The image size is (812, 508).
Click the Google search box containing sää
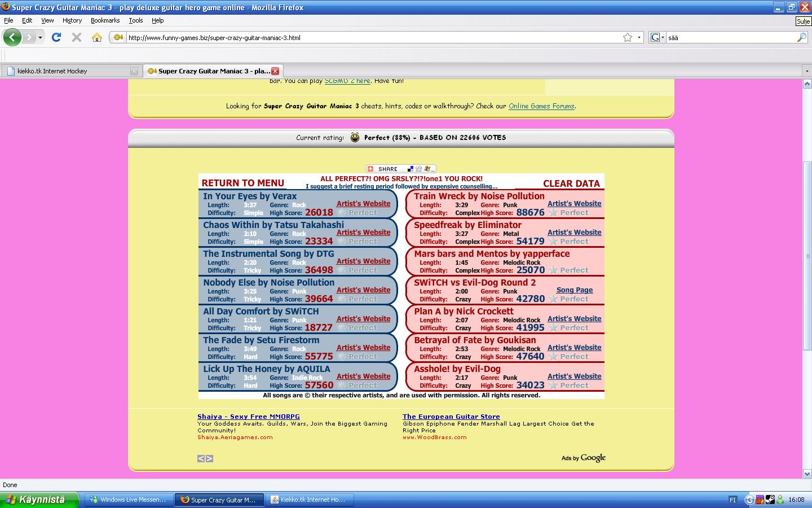point(731,38)
